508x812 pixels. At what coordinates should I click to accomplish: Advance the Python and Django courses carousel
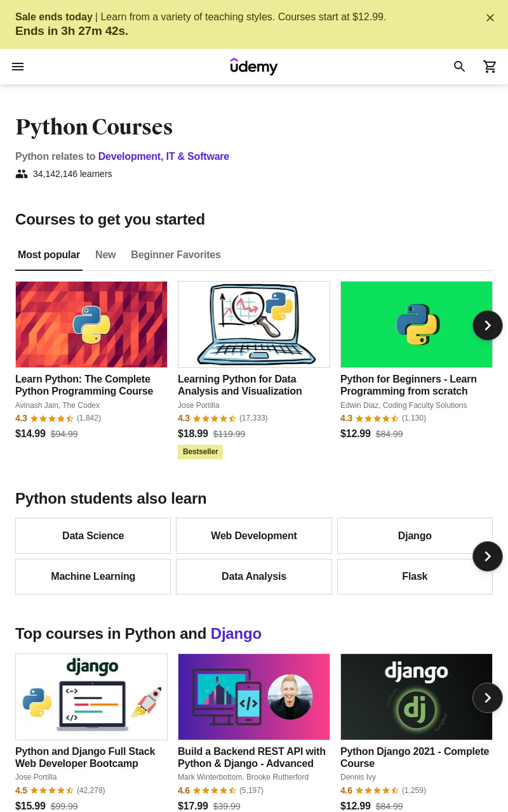[x=488, y=698]
